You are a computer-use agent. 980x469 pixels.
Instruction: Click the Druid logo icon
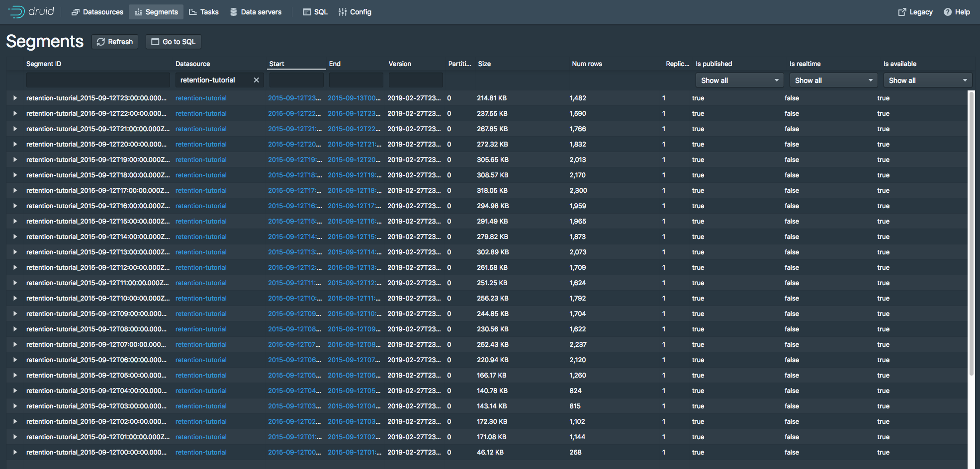(16, 12)
